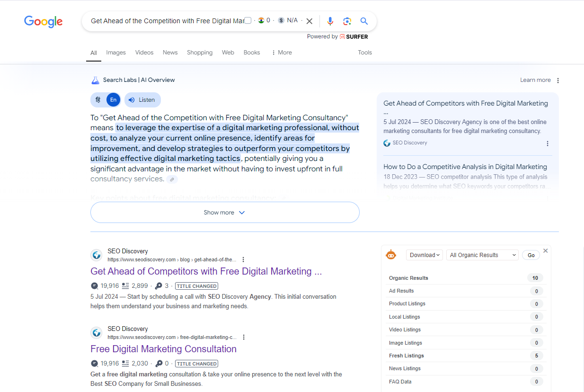Switch to the Images tab
This screenshot has width=584, height=392.
tap(116, 53)
